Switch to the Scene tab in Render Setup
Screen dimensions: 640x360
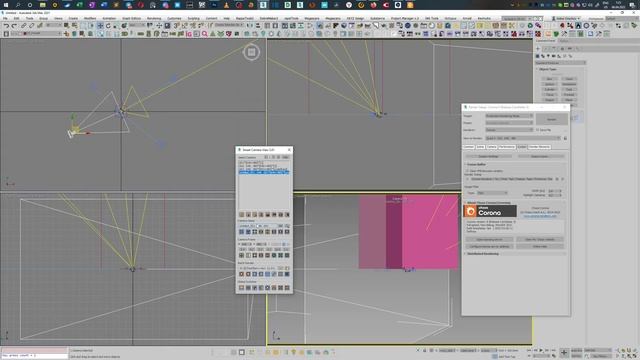[x=480, y=147]
